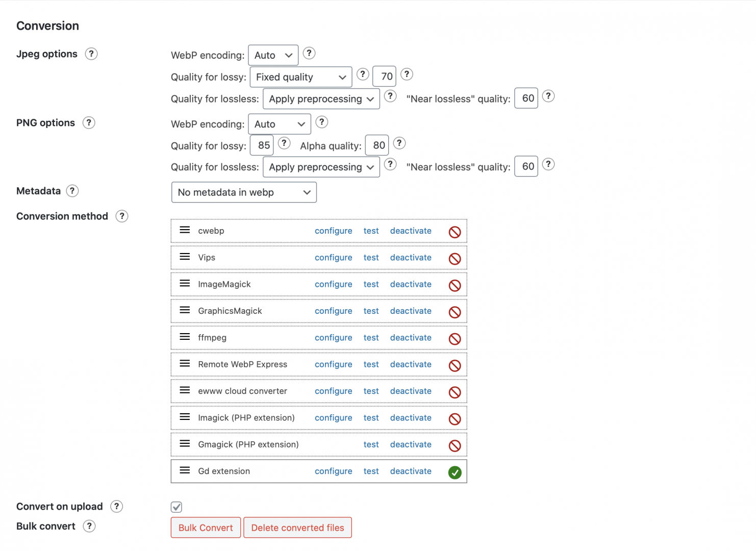This screenshot has width=756, height=551.
Task: Click the Bulk Convert button
Action: tap(206, 528)
